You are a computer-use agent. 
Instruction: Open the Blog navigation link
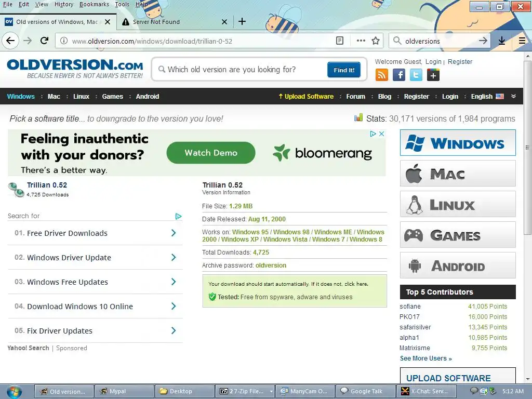point(384,96)
